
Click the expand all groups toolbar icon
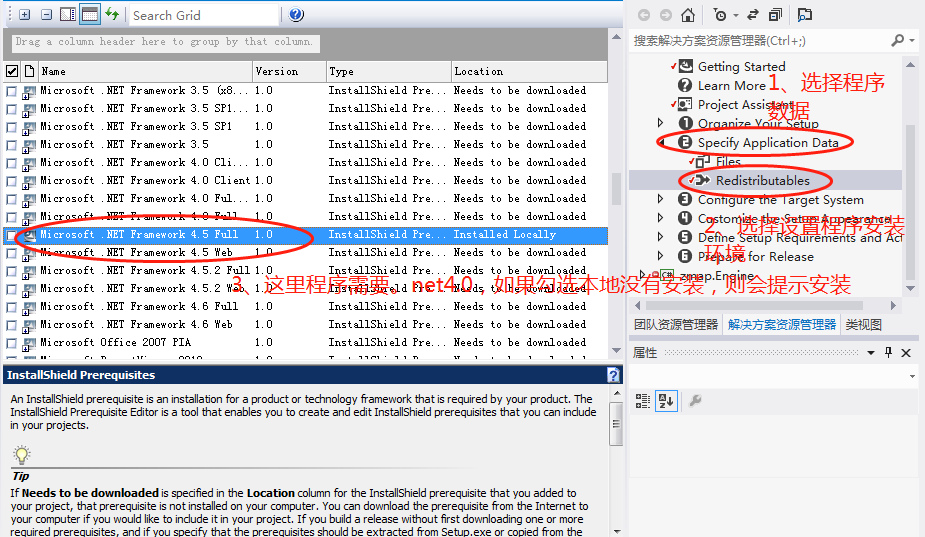[x=25, y=15]
